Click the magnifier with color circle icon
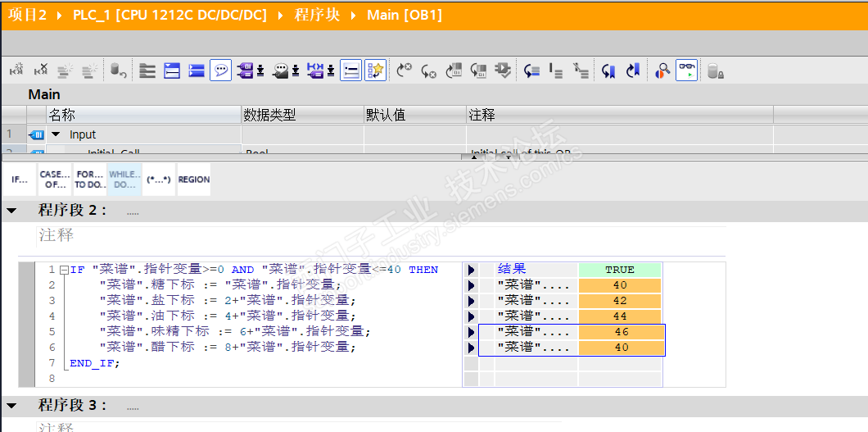 (662, 70)
